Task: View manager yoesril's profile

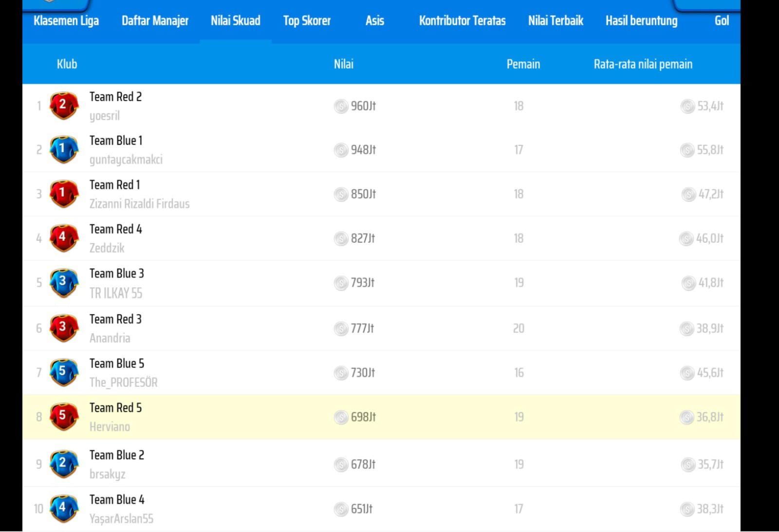Action: 105,116
